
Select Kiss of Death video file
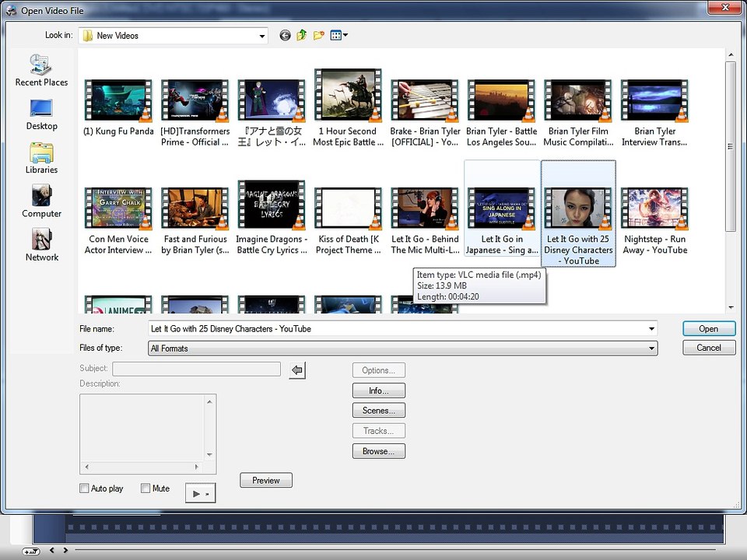349,221
